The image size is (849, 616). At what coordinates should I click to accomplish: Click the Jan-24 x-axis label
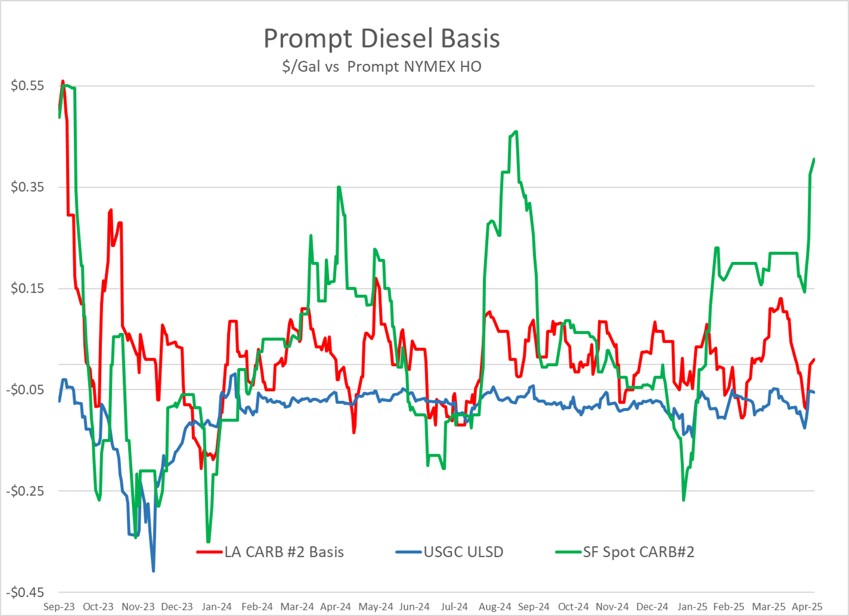(217, 607)
